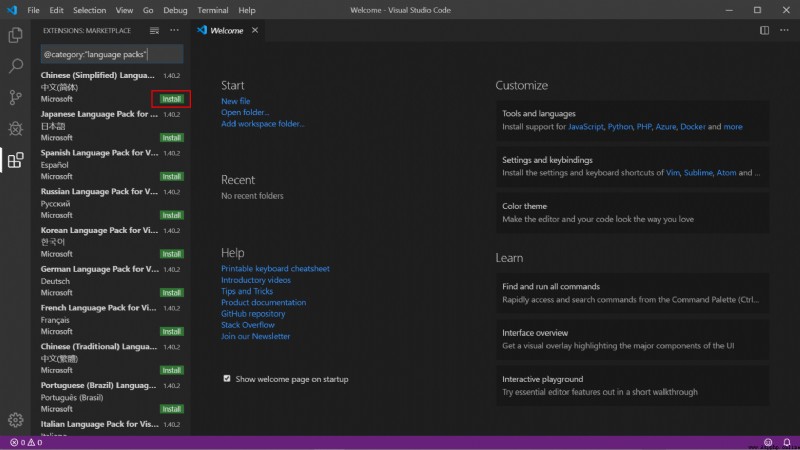Image resolution: width=800 pixels, height=450 pixels.
Task: Click the Docker support link
Action: [693, 127]
